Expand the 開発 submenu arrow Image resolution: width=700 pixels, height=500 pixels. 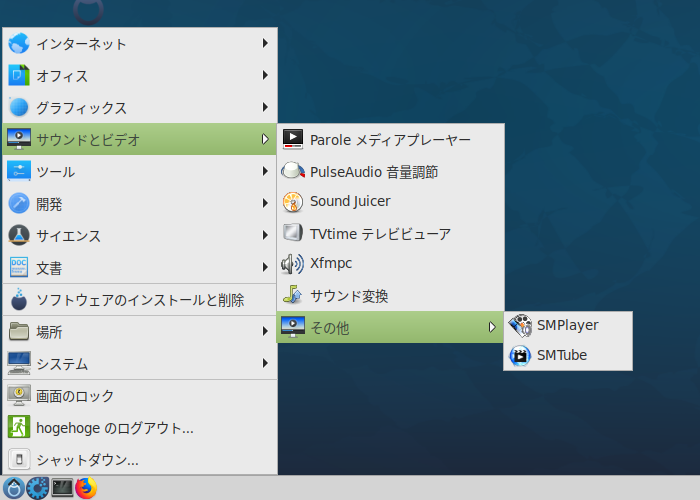point(265,203)
